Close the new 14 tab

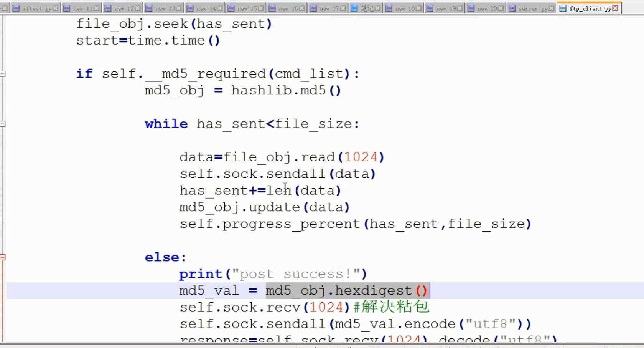[x=219, y=8]
